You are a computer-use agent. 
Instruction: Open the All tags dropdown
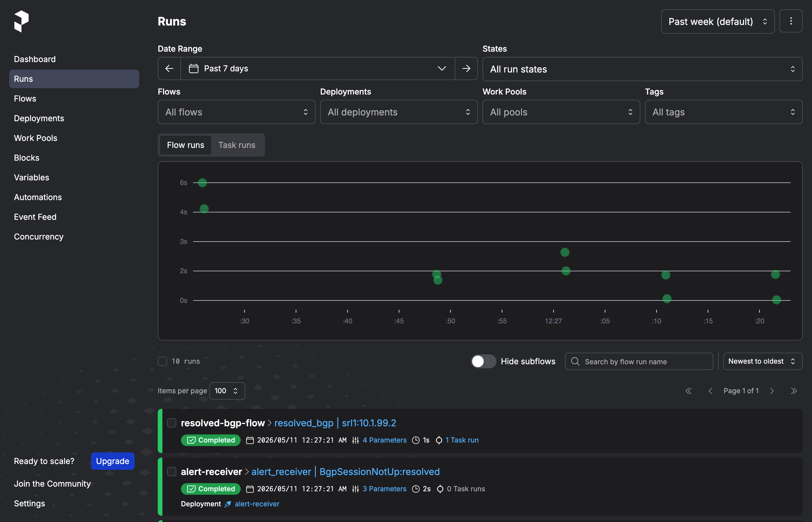[723, 112]
